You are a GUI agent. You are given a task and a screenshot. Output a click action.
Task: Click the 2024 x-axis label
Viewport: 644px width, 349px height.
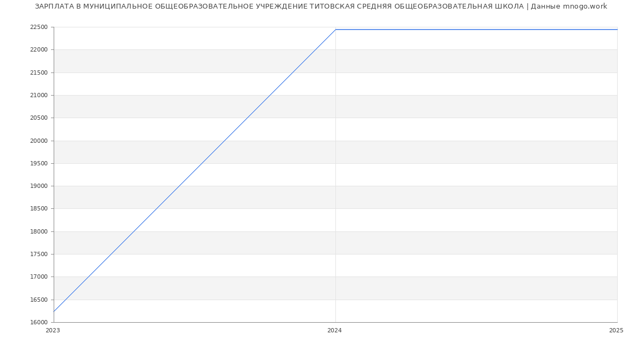[334, 331]
